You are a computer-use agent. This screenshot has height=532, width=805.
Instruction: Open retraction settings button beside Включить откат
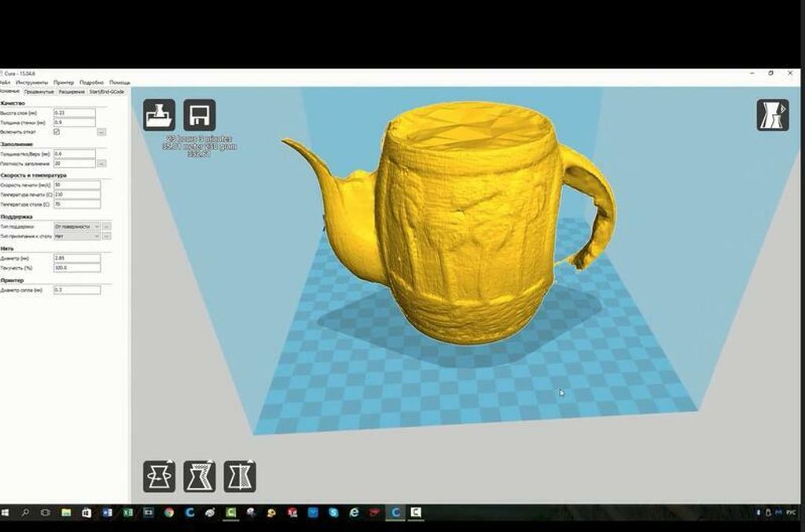point(101,132)
